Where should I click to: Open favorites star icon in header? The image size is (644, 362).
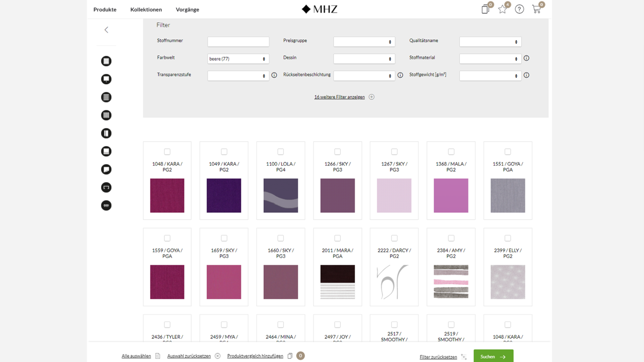click(x=503, y=9)
